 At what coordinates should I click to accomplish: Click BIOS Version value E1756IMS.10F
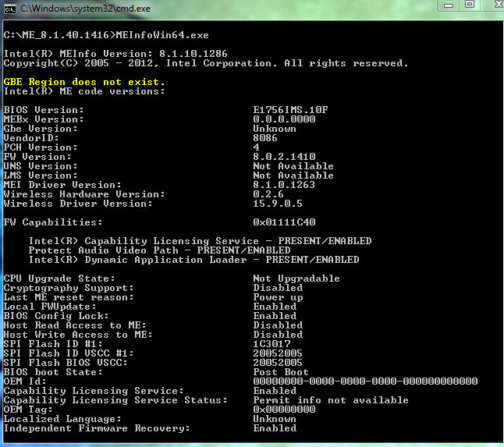click(x=290, y=110)
